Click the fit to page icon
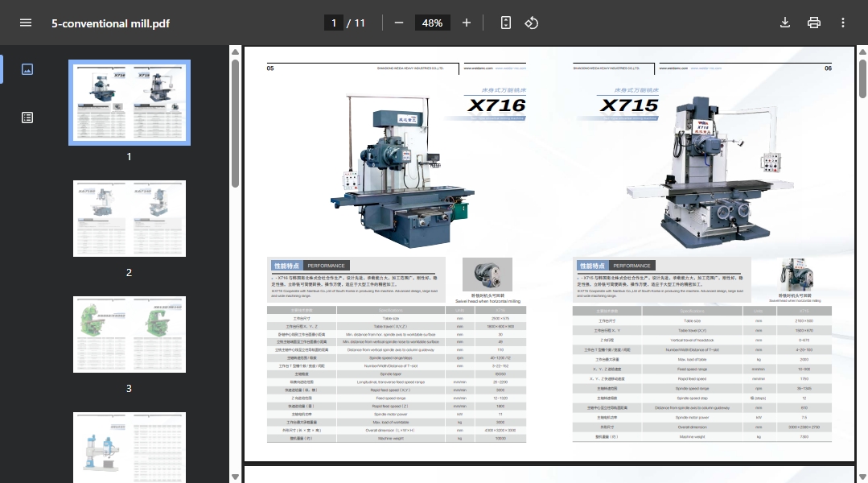This screenshot has height=483, width=868. (x=506, y=23)
